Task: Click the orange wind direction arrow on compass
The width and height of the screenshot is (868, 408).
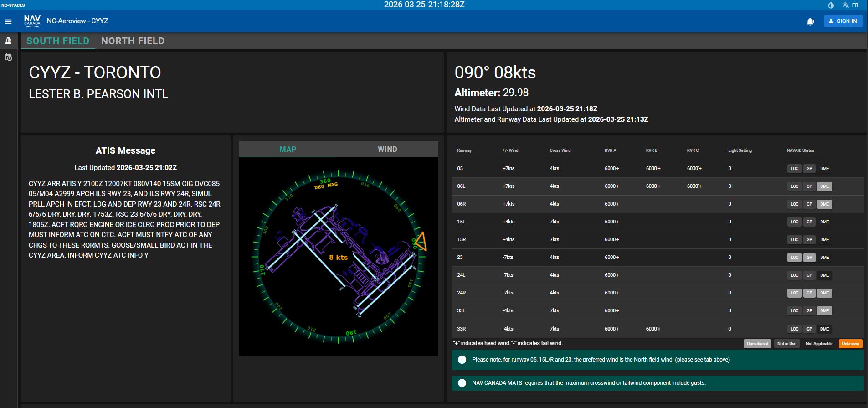Action: tap(421, 241)
